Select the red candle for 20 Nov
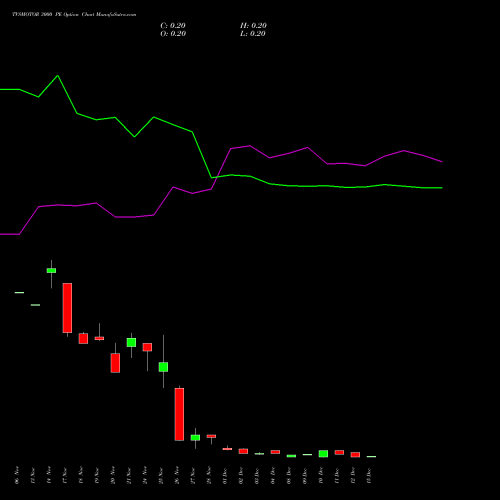Image resolution: width=500 pixels, height=500 pixels. [x=115, y=363]
